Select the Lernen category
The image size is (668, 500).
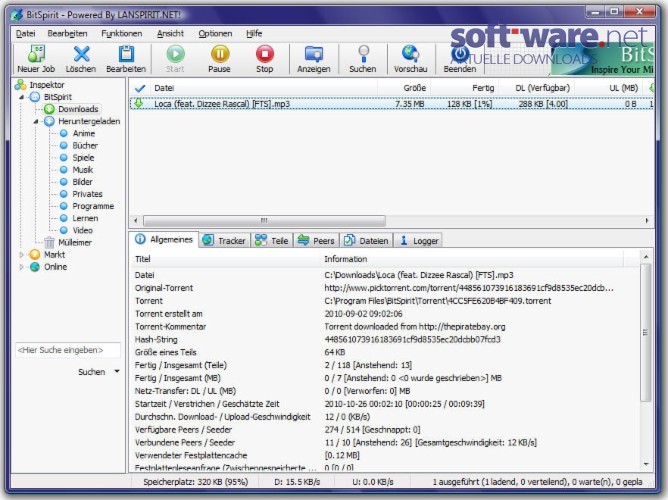point(85,218)
